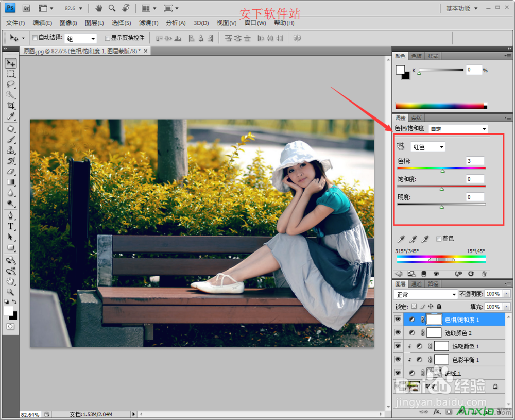Screen dimensions: 515x420
Task: Open the 文件(F) menu
Action: pos(15,23)
